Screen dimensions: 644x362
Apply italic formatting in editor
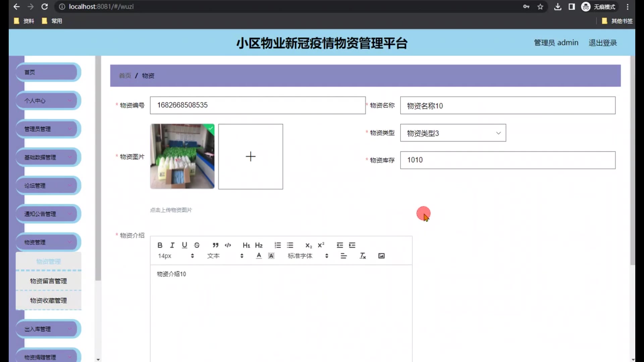point(172,245)
